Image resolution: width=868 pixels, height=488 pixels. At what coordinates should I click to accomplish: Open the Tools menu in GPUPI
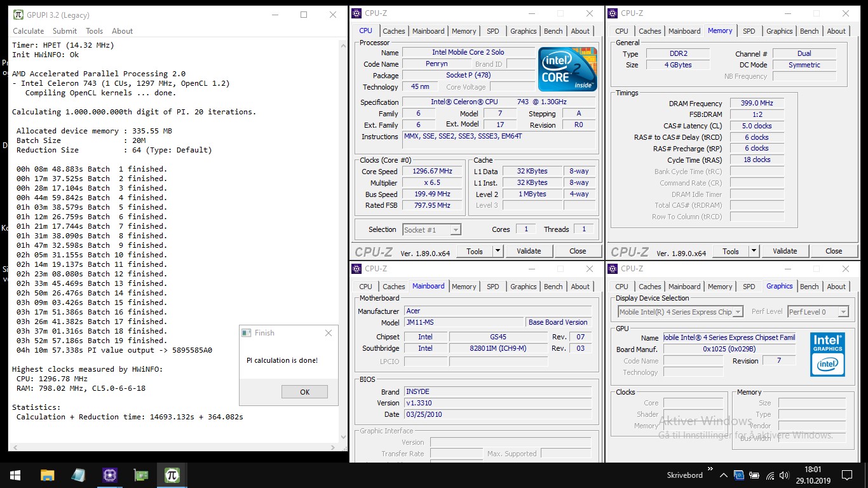(94, 30)
